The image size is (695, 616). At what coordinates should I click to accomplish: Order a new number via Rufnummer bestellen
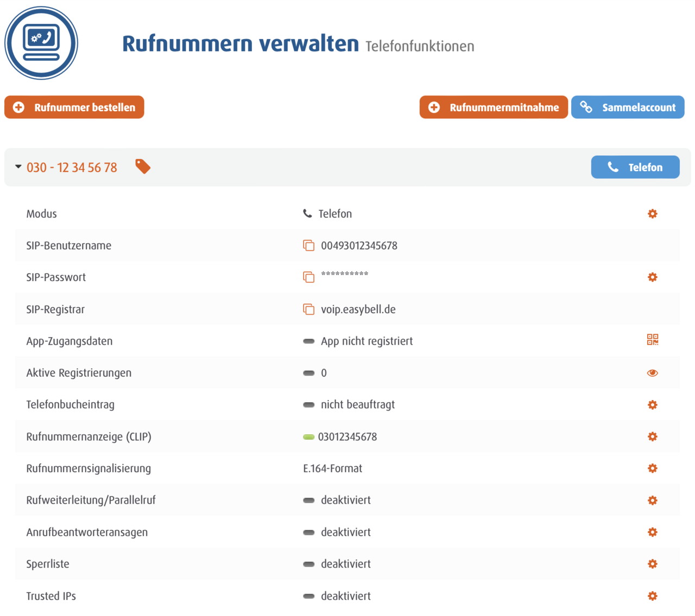click(74, 107)
